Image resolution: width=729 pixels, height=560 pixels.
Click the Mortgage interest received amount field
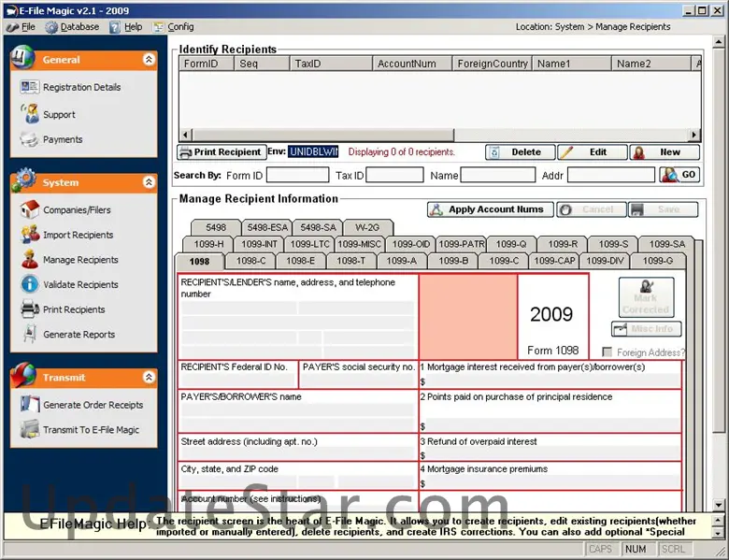pyautogui.click(x=552, y=381)
